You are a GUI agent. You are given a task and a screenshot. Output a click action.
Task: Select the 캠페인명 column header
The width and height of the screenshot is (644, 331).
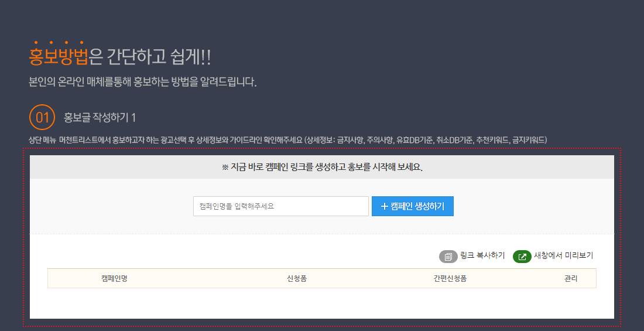tap(114, 278)
